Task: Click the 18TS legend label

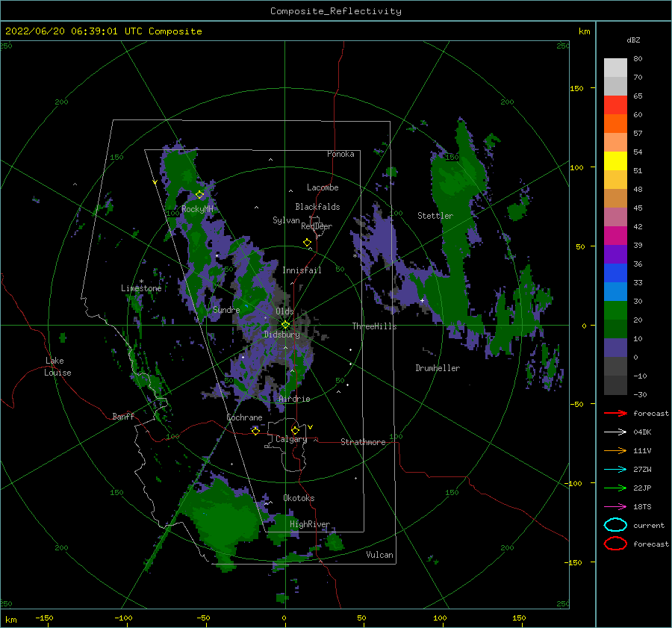Action: [642, 507]
